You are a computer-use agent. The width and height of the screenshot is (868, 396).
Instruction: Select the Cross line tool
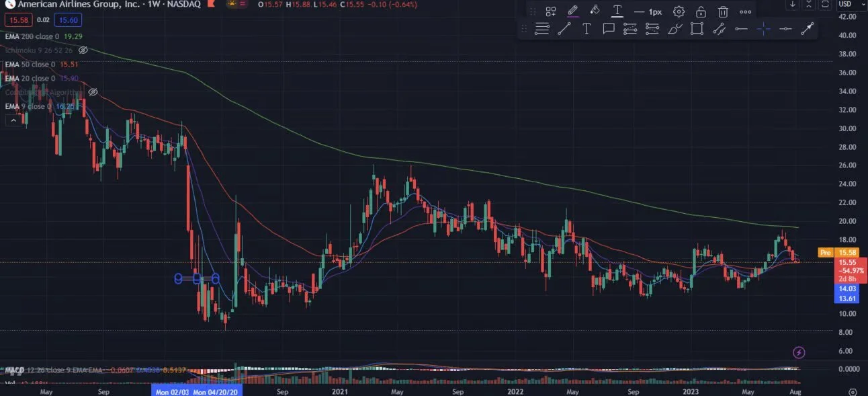pos(763,29)
